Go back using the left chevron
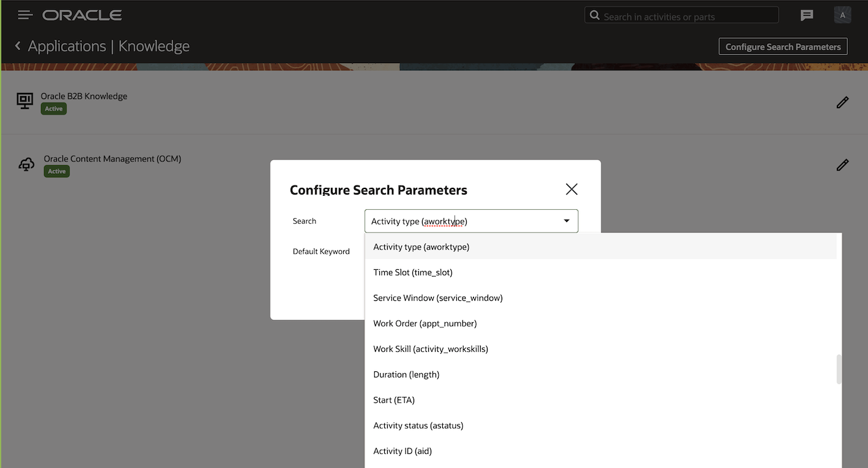Screen dimensions: 868x468 pyautogui.click(x=18, y=46)
